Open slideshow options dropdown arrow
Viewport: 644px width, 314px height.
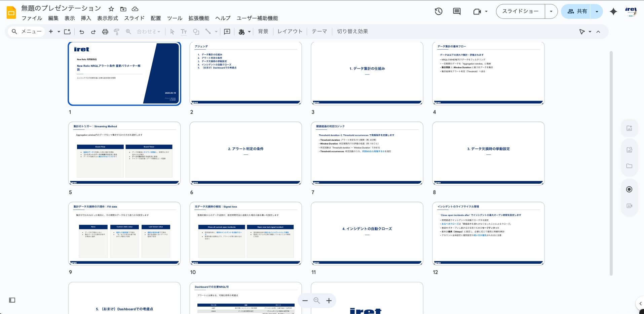coord(551,11)
